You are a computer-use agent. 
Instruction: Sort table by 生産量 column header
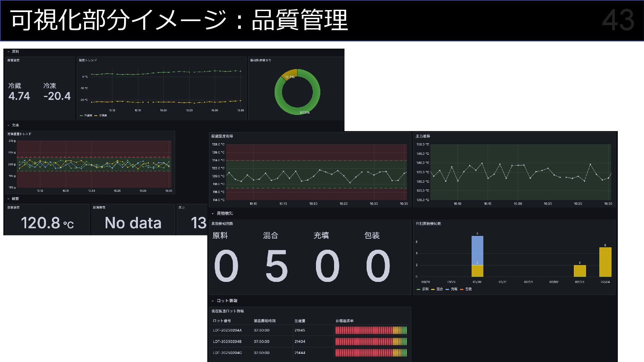pyautogui.click(x=300, y=321)
